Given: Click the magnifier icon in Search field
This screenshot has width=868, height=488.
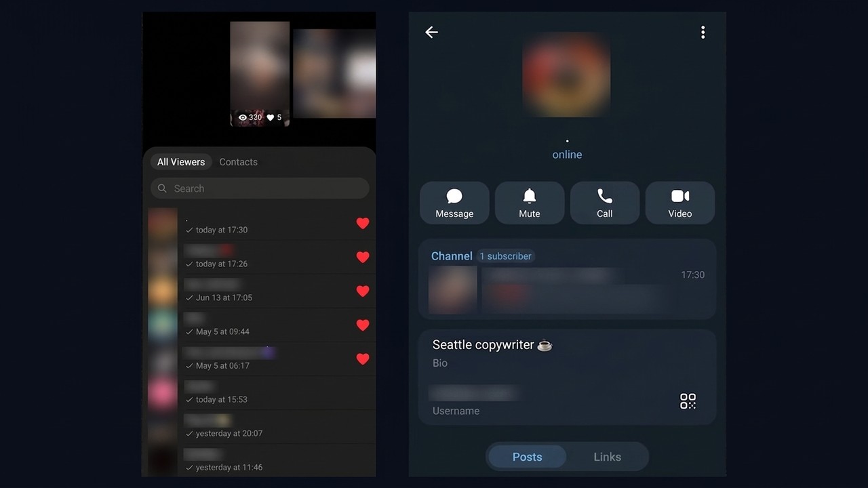Looking at the screenshot, I should [x=162, y=188].
